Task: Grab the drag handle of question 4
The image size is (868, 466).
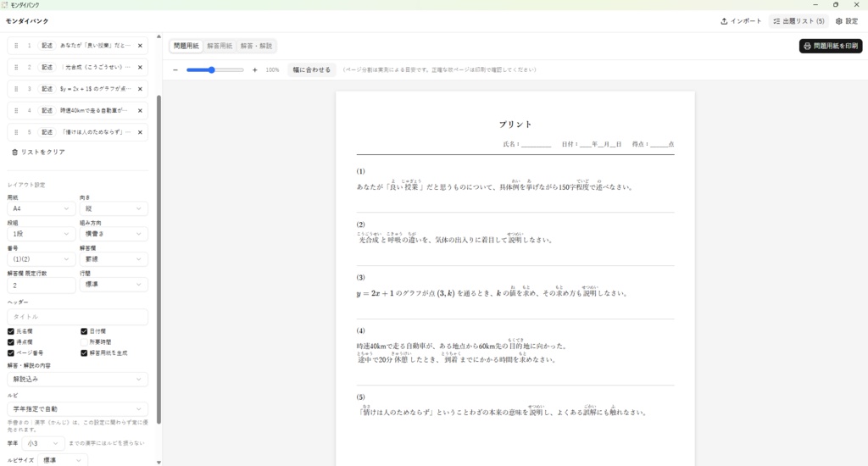Action: coord(16,111)
